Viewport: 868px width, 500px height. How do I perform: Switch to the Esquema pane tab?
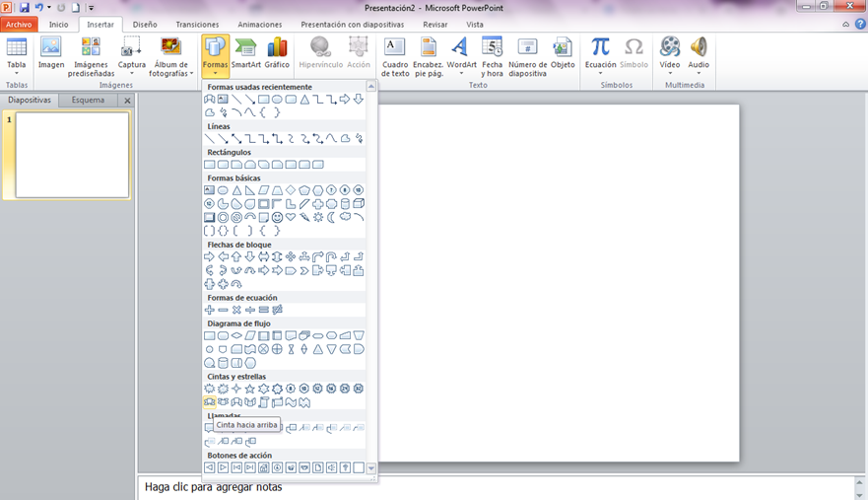(88, 101)
